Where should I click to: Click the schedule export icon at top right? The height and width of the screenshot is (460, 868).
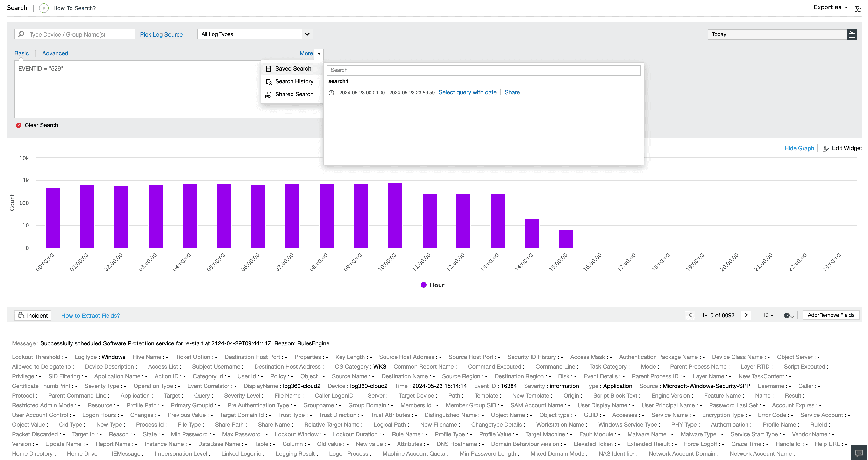(858, 9)
